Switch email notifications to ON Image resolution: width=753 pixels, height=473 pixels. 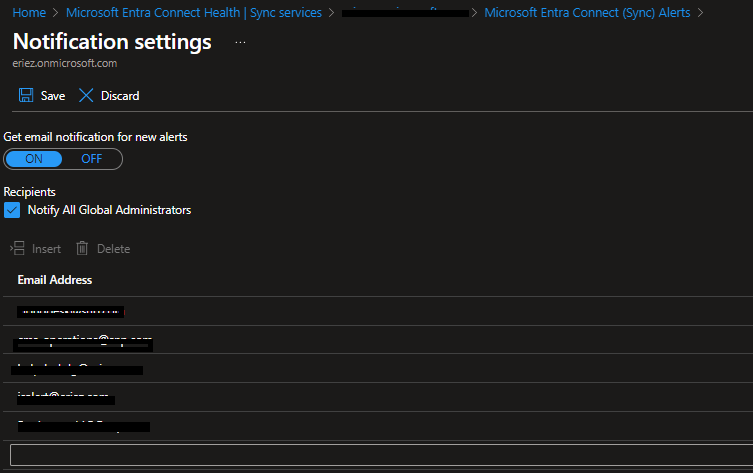34,159
